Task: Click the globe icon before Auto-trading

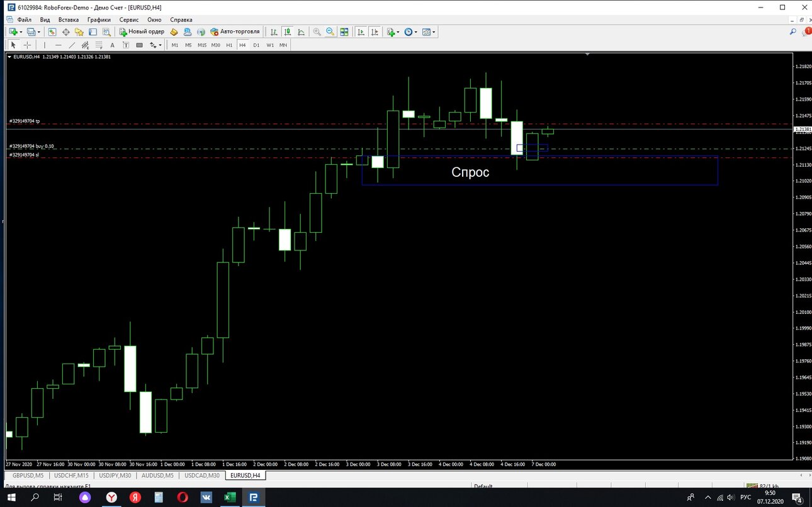Action: tap(201, 31)
